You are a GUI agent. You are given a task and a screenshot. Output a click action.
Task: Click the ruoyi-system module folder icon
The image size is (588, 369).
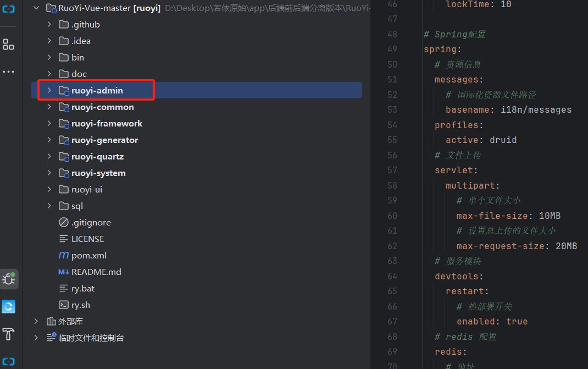click(x=64, y=173)
